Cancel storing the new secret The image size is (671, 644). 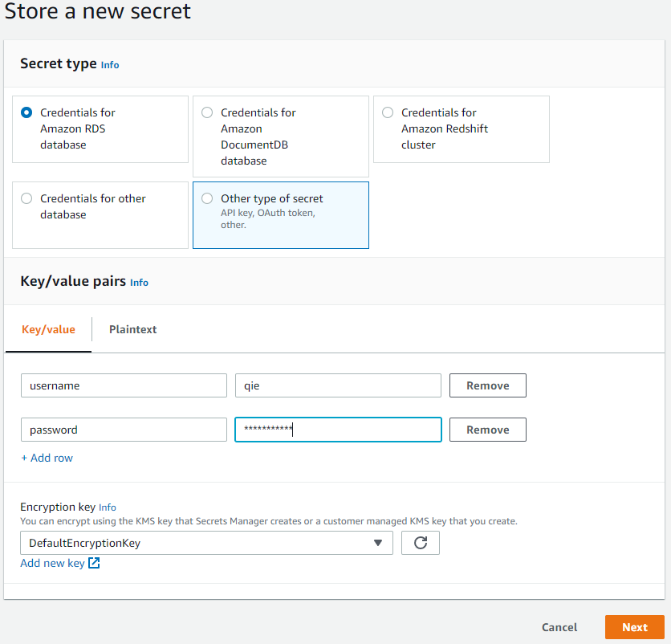559,627
